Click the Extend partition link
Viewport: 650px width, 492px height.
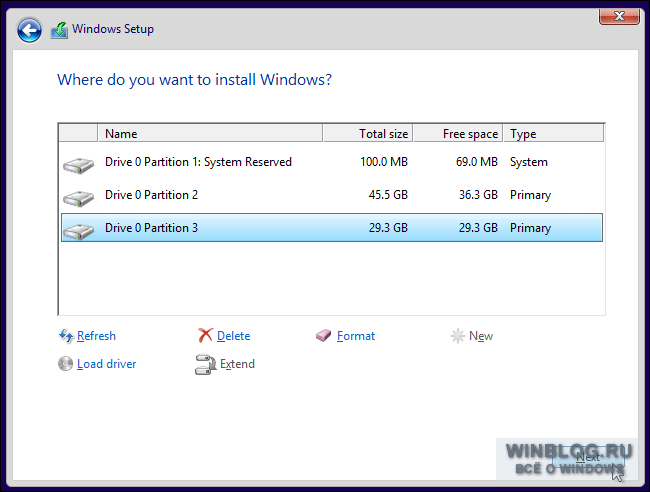pyautogui.click(x=237, y=364)
